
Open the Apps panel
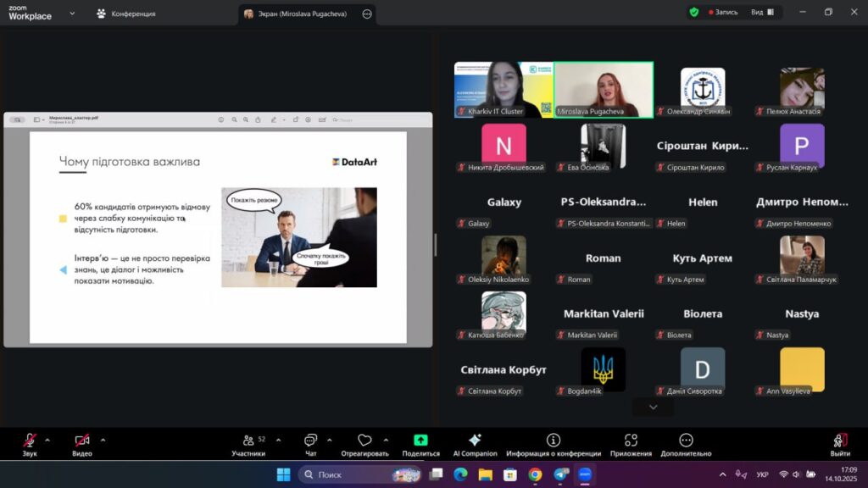point(631,445)
